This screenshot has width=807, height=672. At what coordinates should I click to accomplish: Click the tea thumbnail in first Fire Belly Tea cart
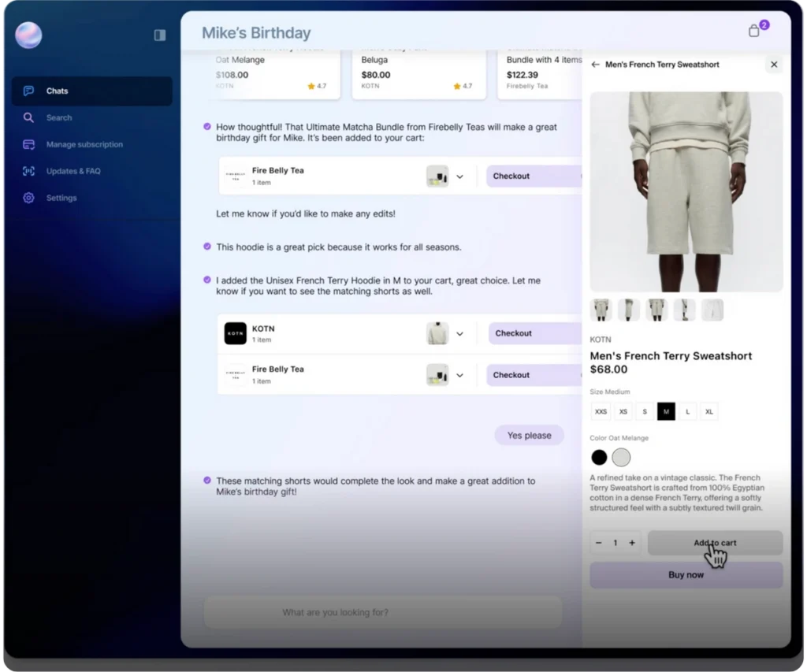437,176
